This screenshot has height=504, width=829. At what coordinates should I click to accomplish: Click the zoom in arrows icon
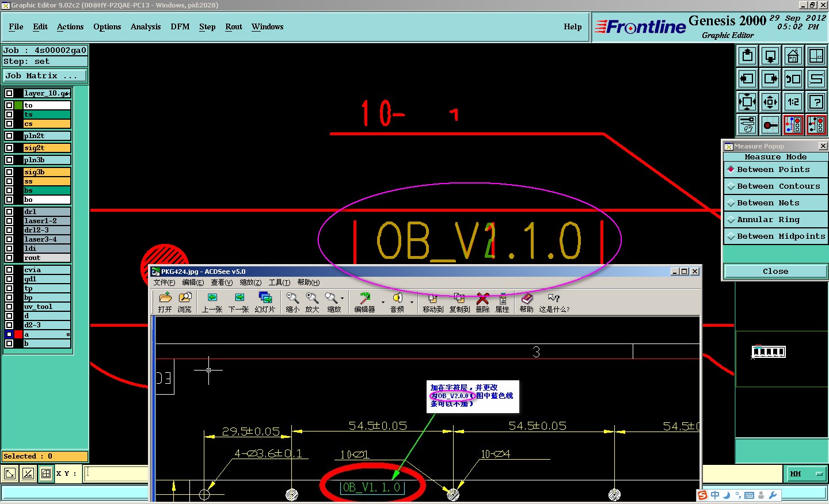(747, 102)
